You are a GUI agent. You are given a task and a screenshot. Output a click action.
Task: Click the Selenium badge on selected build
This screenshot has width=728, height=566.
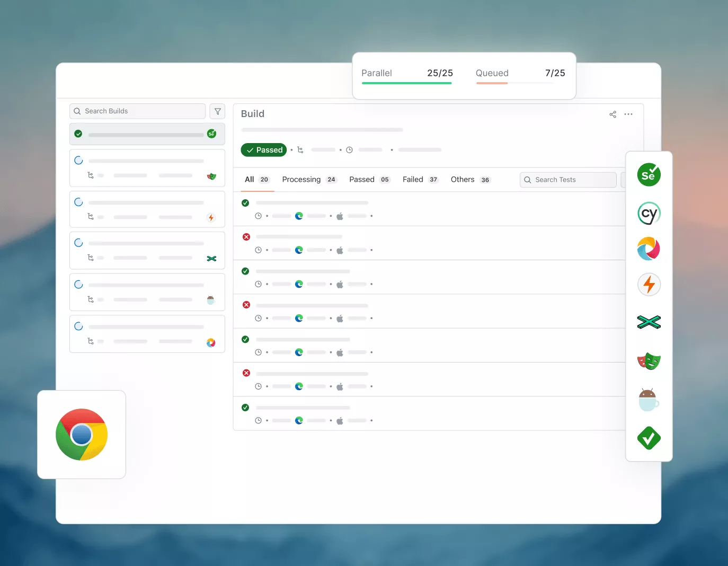[211, 134]
